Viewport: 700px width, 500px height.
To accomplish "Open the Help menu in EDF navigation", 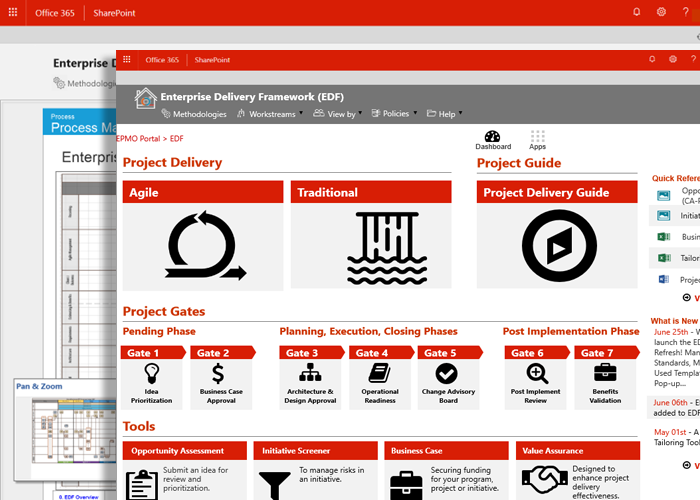I will pos(444,114).
